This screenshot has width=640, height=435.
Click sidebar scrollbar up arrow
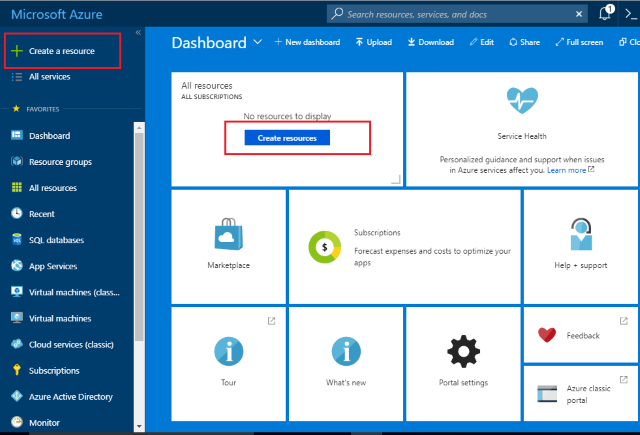pos(139,128)
